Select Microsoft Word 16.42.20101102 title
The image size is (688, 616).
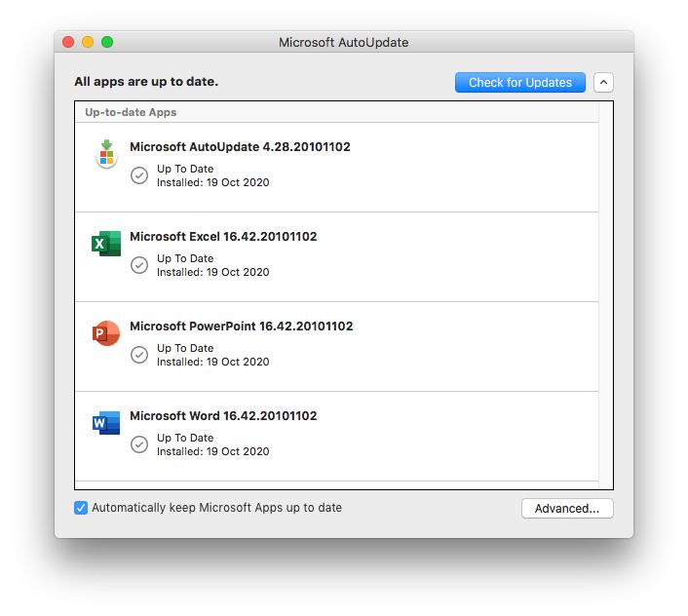[x=223, y=415]
